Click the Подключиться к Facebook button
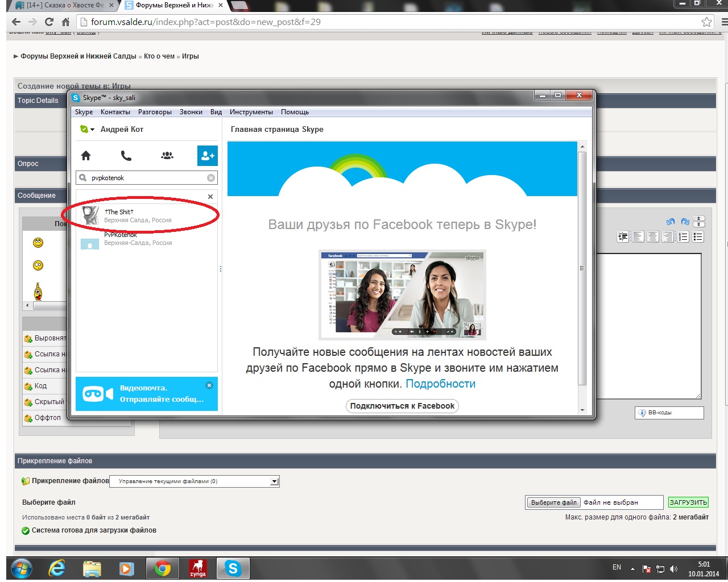Screen dimensions: 728x582 (x=402, y=406)
